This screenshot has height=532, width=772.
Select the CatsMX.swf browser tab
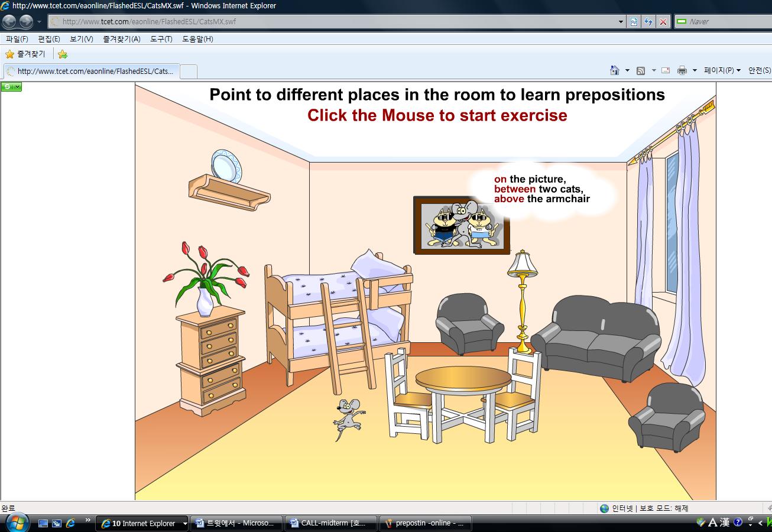tap(89, 71)
